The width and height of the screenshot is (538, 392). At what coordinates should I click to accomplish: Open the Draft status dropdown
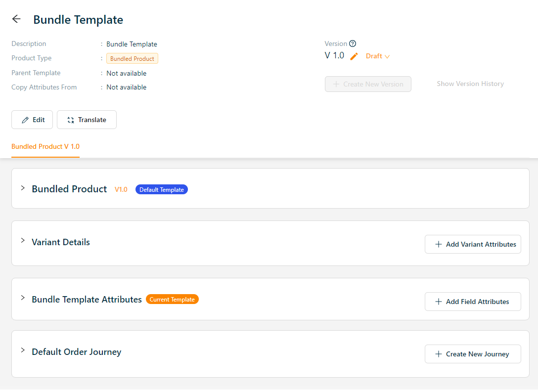point(378,56)
